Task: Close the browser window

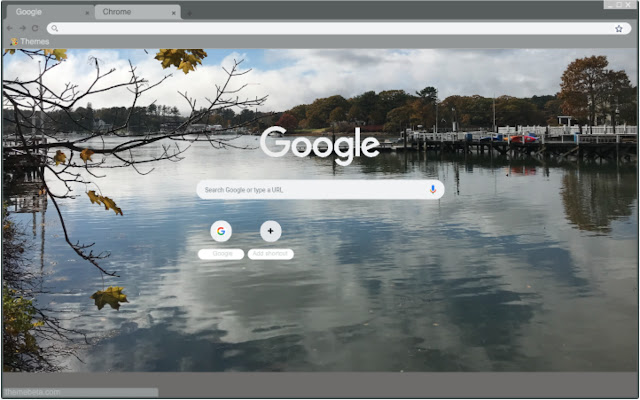Action: click(x=628, y=5)
